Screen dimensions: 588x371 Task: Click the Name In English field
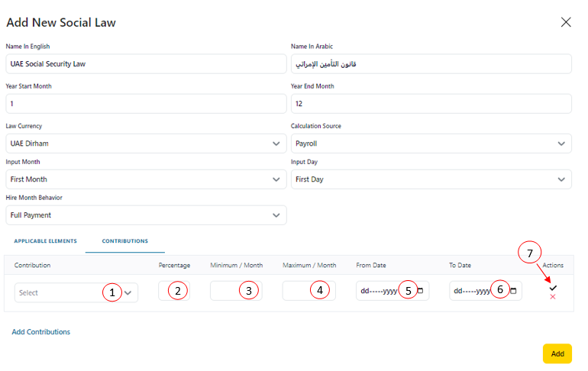(x=146, y=64)
